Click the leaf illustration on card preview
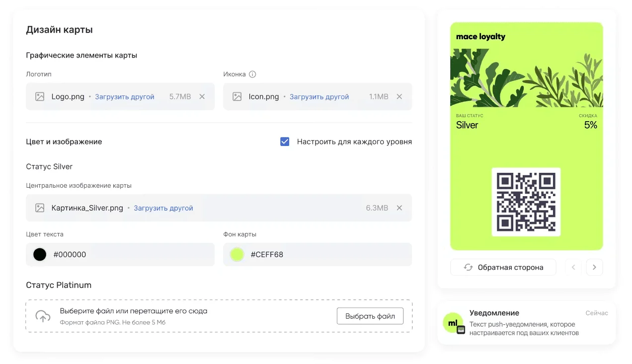Image resolution: width=632 pixels, height=364 pixels. point(527,78)
